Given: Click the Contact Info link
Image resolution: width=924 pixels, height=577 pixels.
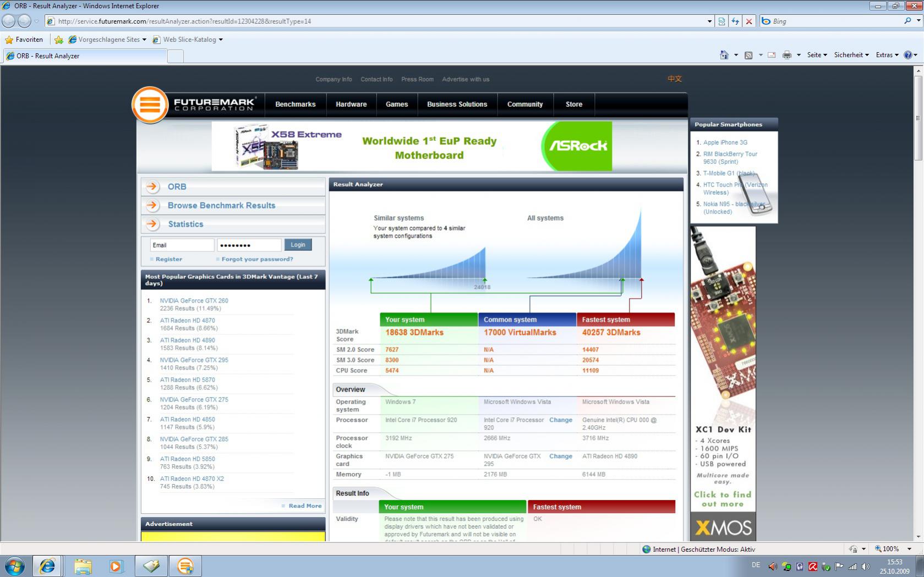Looking at the screenshot, I should point(376,79).
